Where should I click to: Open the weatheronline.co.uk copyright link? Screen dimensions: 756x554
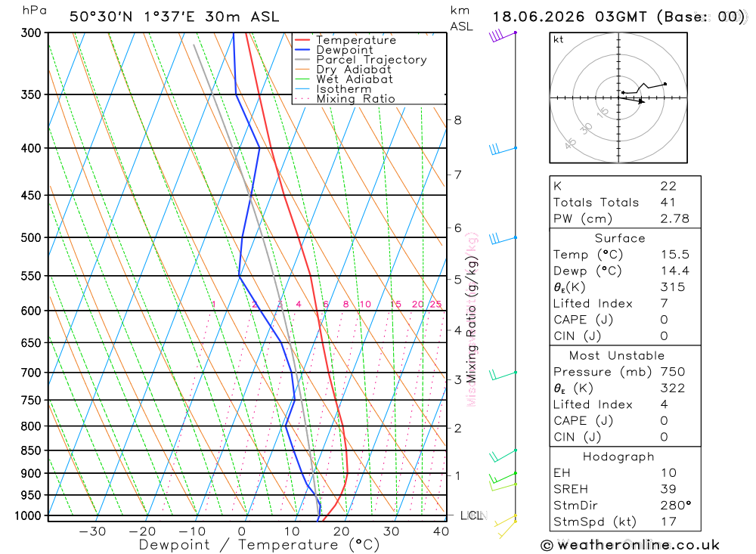(x=630, y=546)
